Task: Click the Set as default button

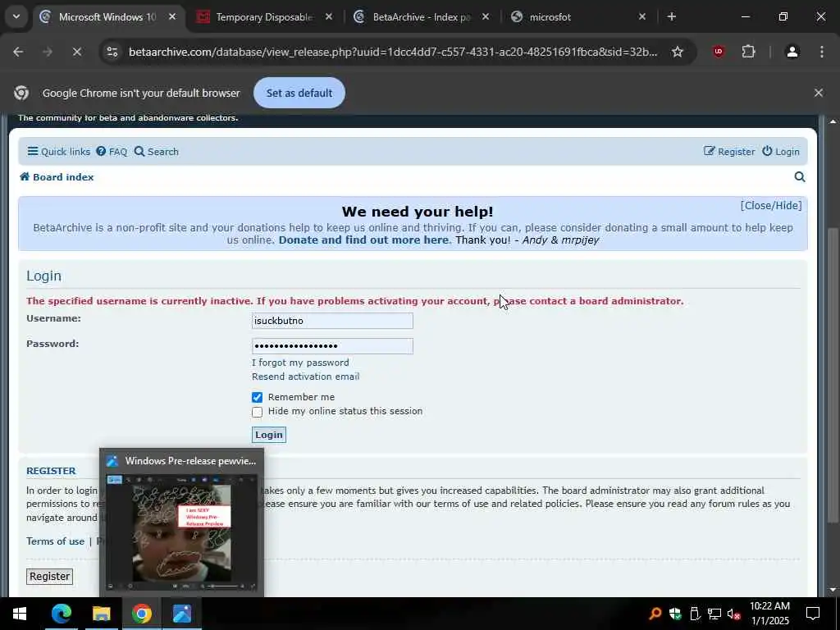Action: coord(299,93)
